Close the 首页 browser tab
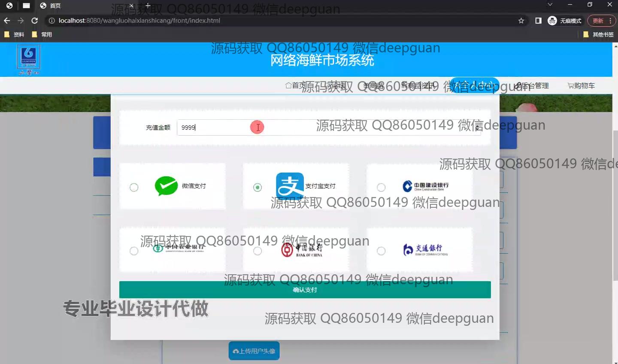This screenshot has width=618, height=364. (131, 6)
